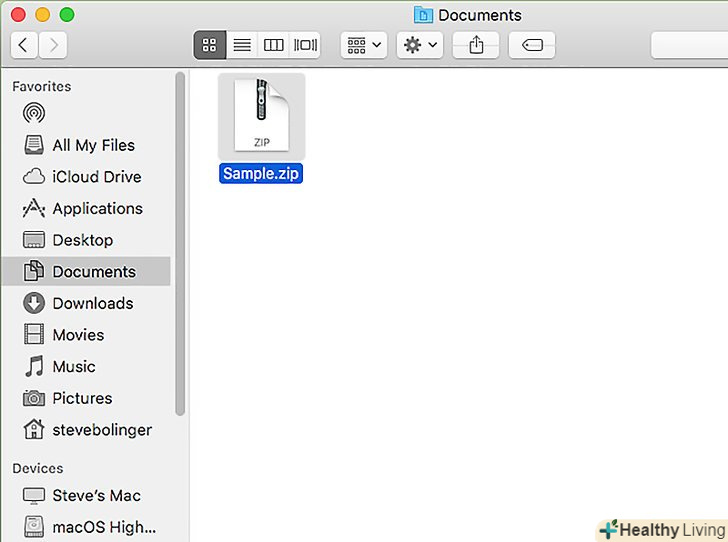The width and height of the screenshot is (728, 542).
Task: Go to iCloud Drive in sidebar
Action: tap(96, 177)
